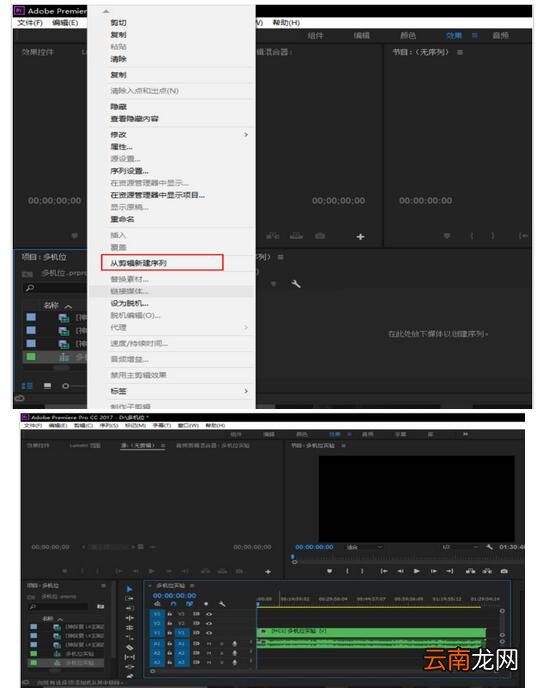556x688 pixels.
Task: Mute audio track A1
Action: (x=209, y=643)
